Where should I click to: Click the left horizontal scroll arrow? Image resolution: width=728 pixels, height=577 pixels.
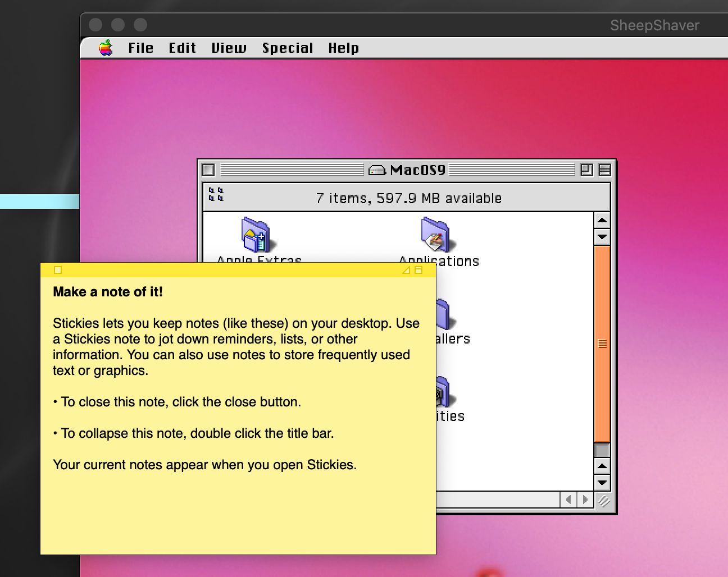tap(568, 500)
